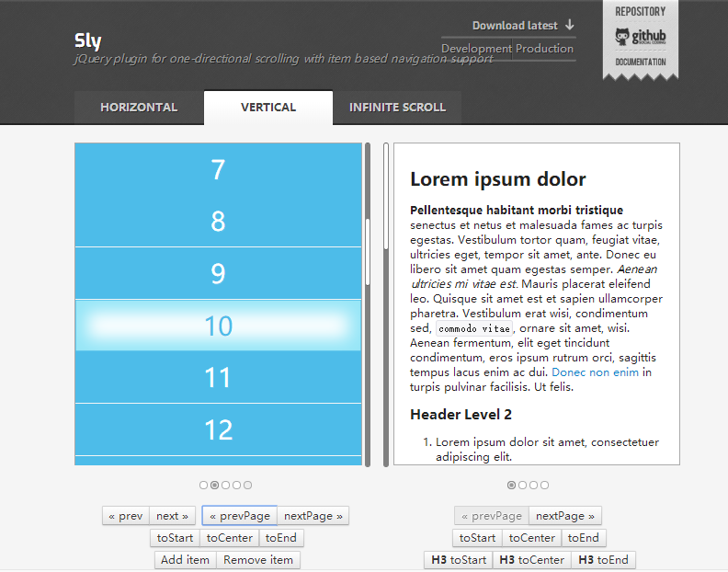
Task: Go to fifth page dot of item list
Action: pos(248,486)
